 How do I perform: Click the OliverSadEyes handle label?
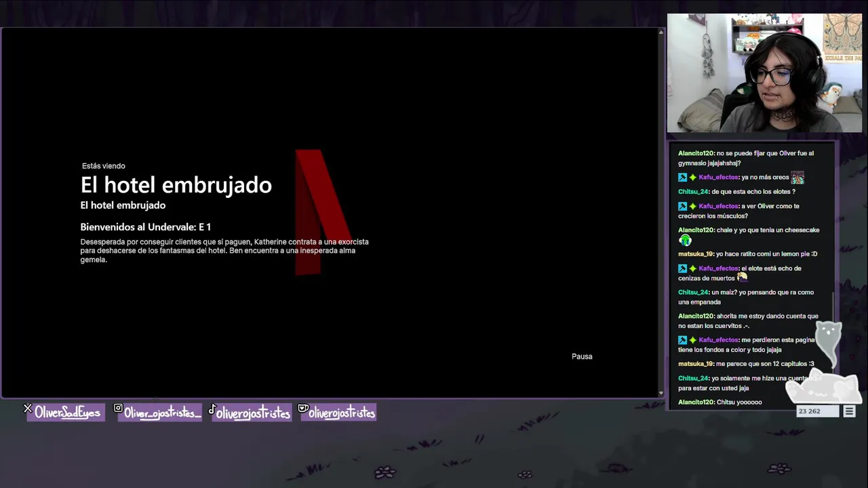[x=67, y=413]
